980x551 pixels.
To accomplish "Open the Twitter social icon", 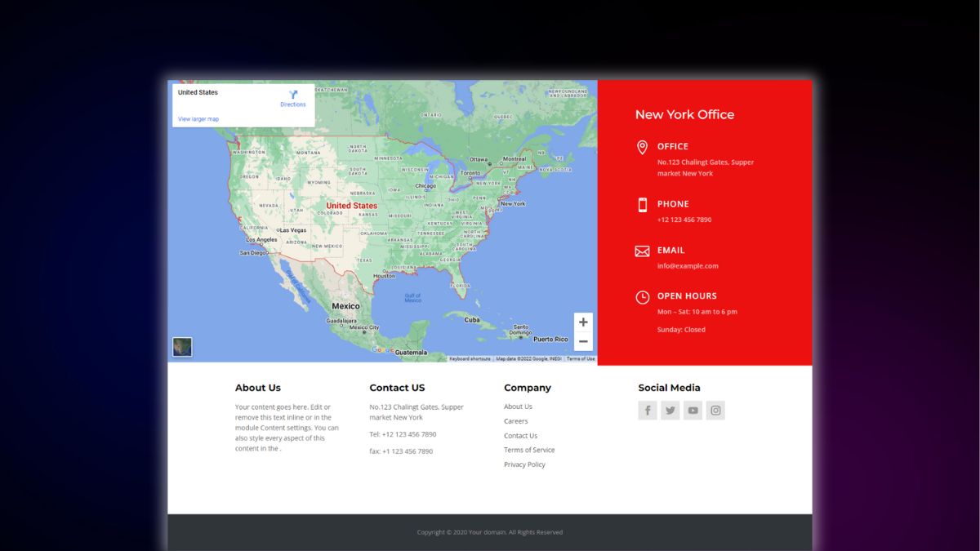I will coord(670,411).
